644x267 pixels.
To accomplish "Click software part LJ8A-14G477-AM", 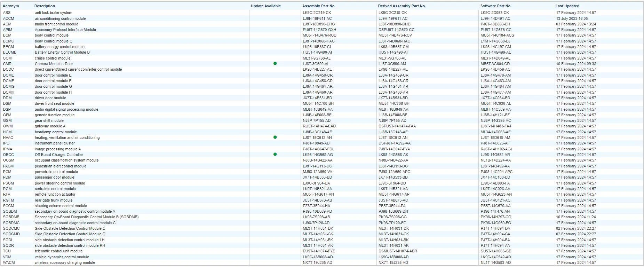I will [x=496, y=93].
